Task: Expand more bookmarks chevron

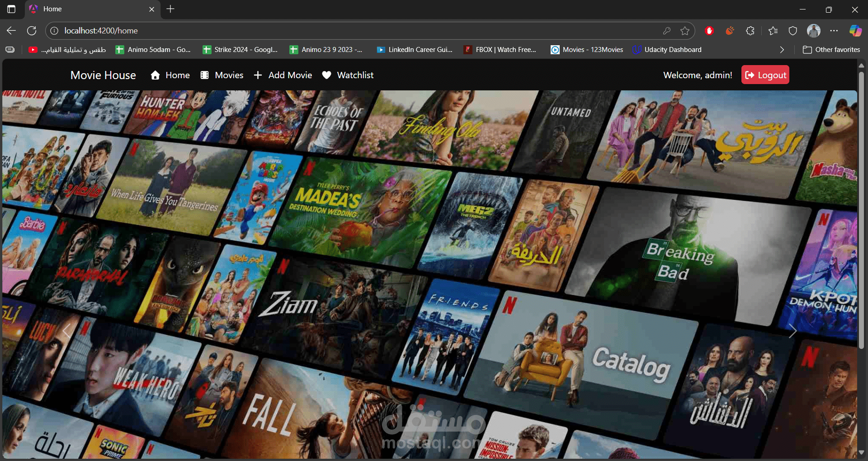Action: point(782,50)
